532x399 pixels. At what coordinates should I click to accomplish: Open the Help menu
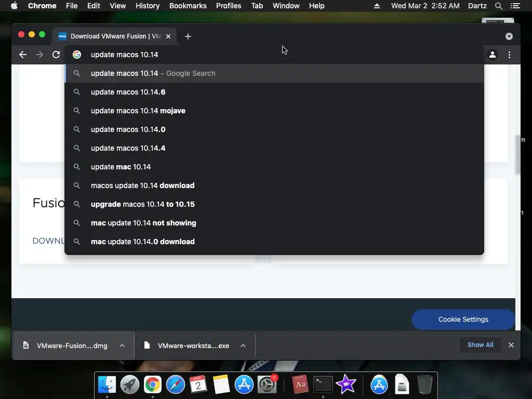point(316,6)
